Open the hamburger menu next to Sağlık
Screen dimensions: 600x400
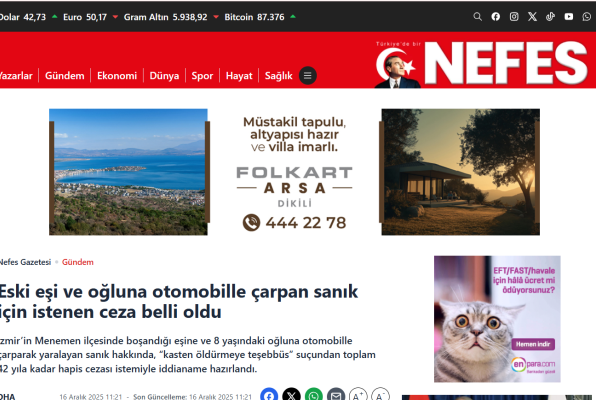tap(307, 75)
